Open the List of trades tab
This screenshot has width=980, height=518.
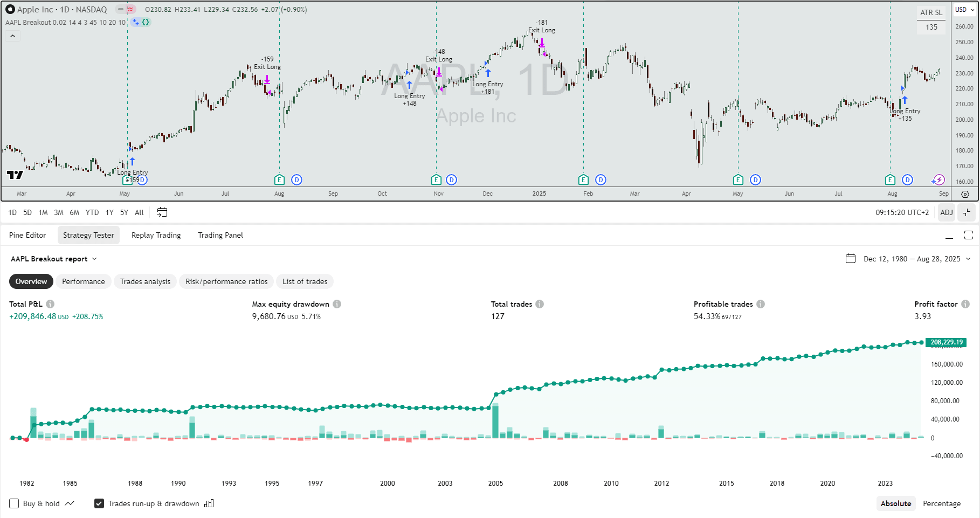click(x=305, y=281)
